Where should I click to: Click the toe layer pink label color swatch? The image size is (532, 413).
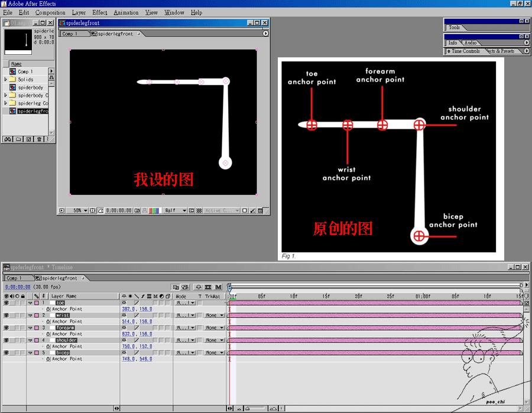tap(37, 303)
